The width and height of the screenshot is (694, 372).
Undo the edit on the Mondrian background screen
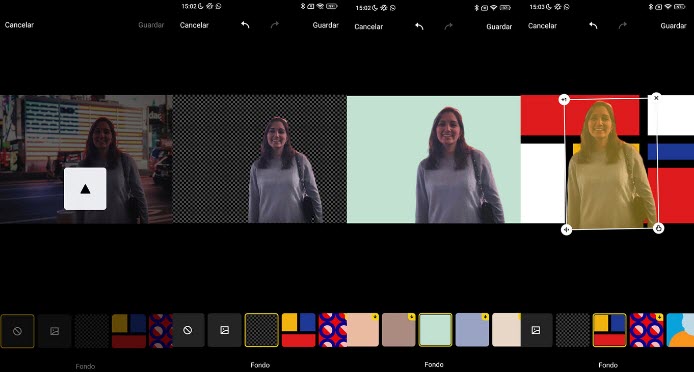[x=593, y=26]
